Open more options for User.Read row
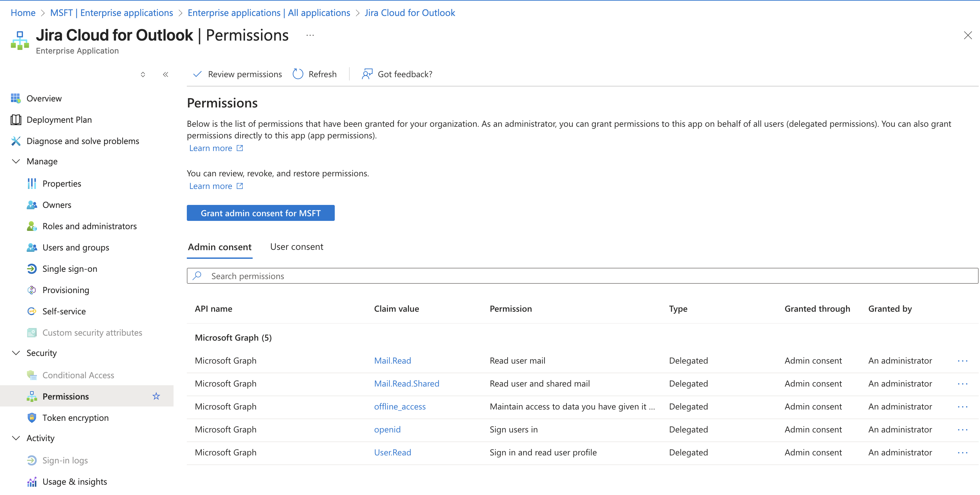 click(x=962, y=452)
